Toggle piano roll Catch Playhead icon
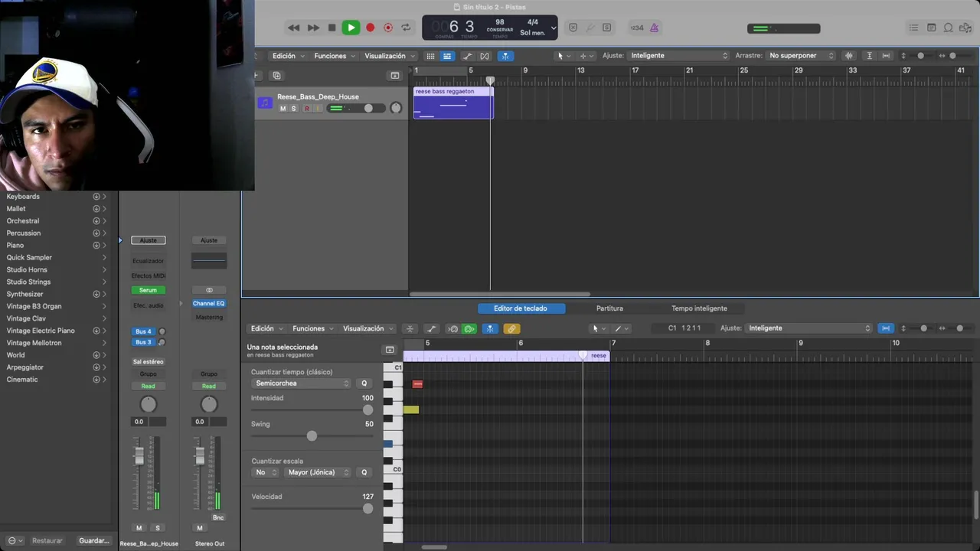Viewport: 980px width, 551px height. pyautogui.click(x=490, y=329)
